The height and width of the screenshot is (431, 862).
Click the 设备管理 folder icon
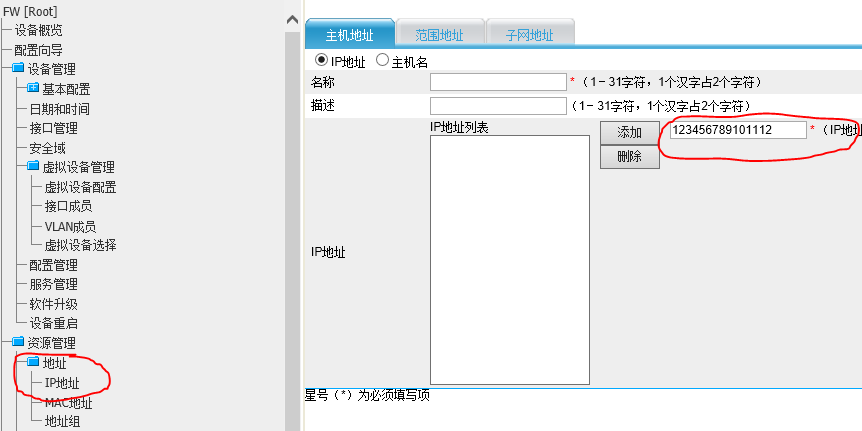[18, 68]
